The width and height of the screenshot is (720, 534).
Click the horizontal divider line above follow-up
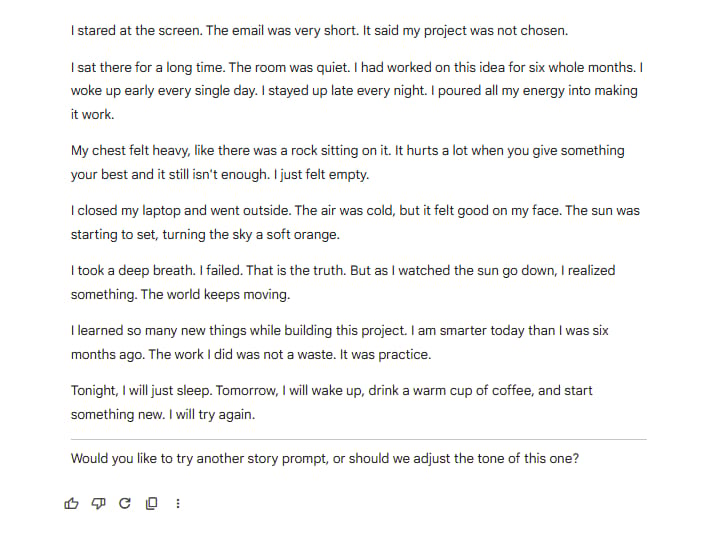point(359,439)
